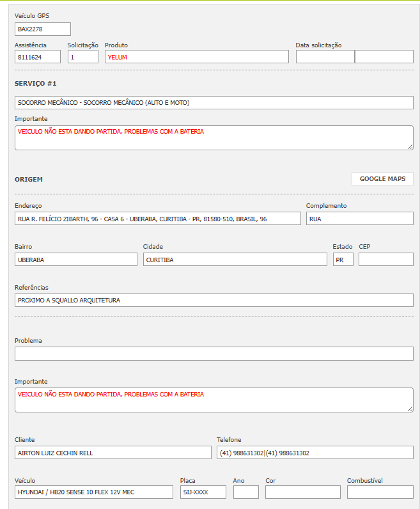Click the Referências field

(x=214, y=301)
